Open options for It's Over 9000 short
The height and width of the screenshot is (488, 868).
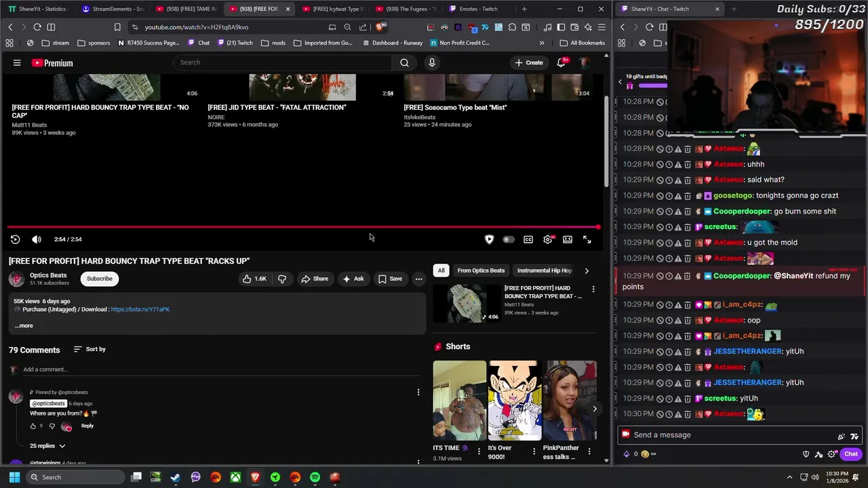534,451
